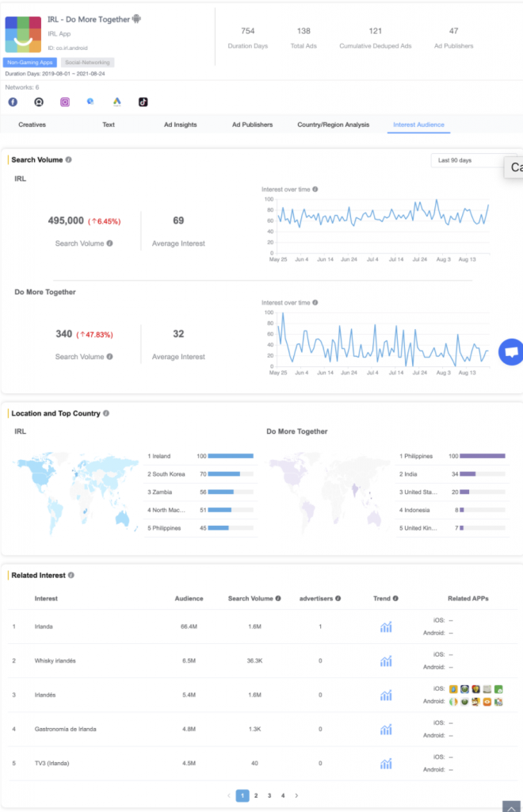Click the Ireland bar in IRL country ranking
523x812 pixels.
pyautogui.click(x=231, y=456)
